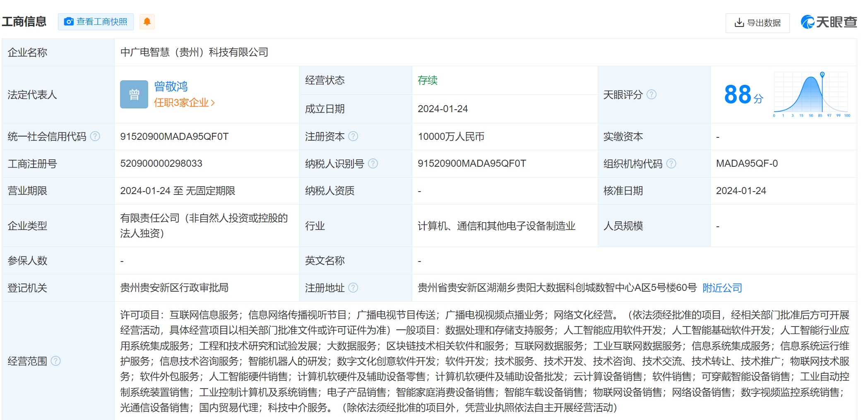Click help icon beside 注册地址

click(x=353, y=288)
